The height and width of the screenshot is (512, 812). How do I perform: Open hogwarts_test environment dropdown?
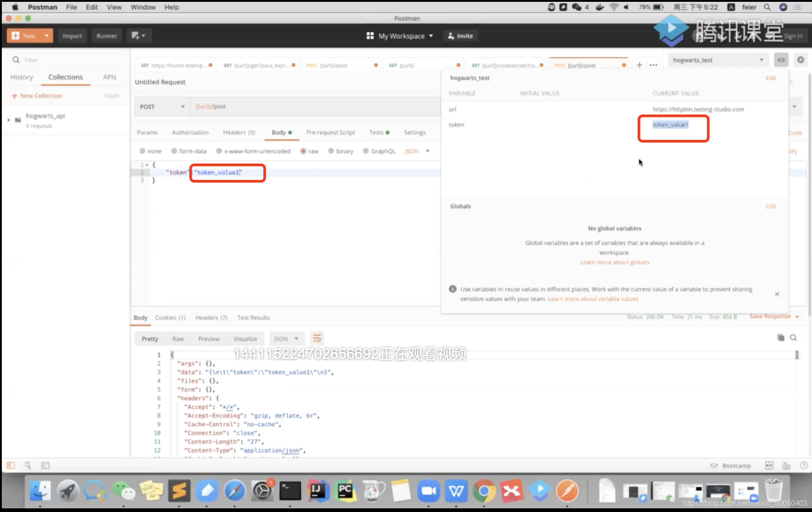[x=718, y=60]
